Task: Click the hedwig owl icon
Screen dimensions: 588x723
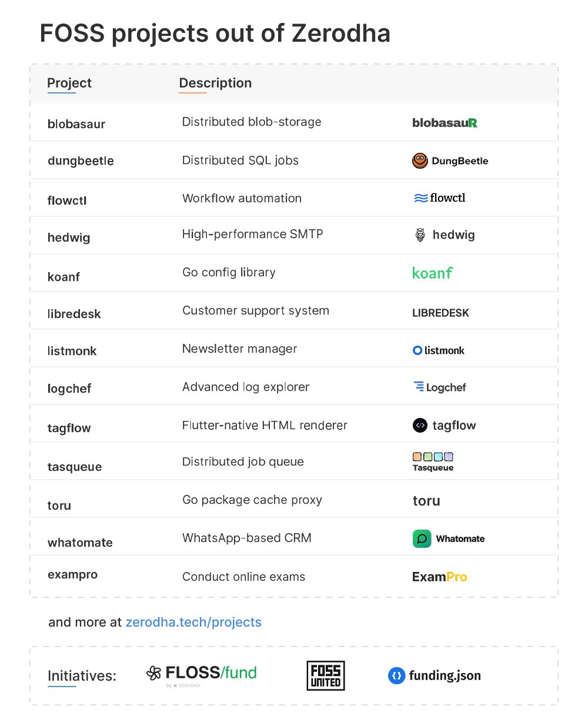Action: [x=420, y=235]
